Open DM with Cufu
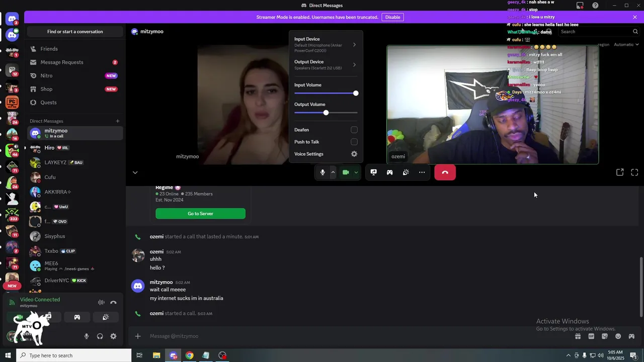The height and width of the screenshot is (362, 644). [75, 177]
